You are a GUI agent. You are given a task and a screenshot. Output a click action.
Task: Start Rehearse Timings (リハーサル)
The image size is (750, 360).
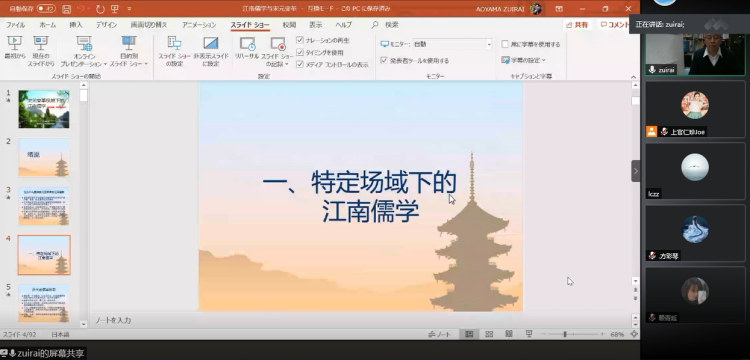point(247,48)
